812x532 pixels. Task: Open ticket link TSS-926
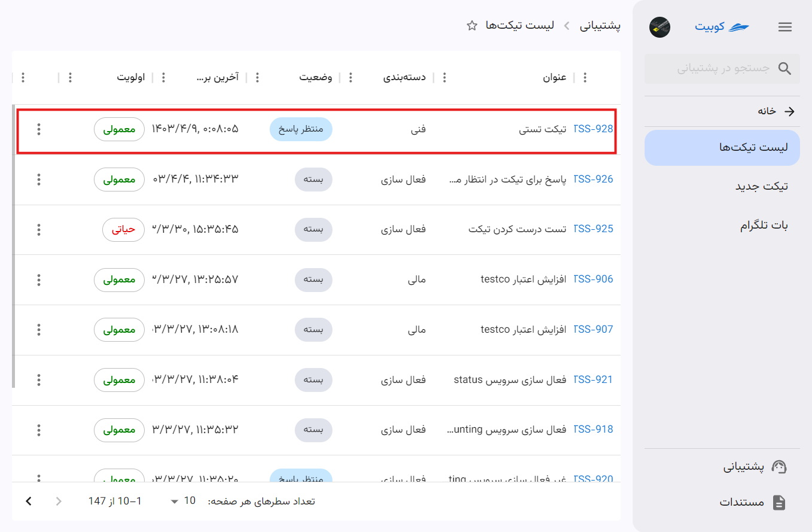click(593, 179)
